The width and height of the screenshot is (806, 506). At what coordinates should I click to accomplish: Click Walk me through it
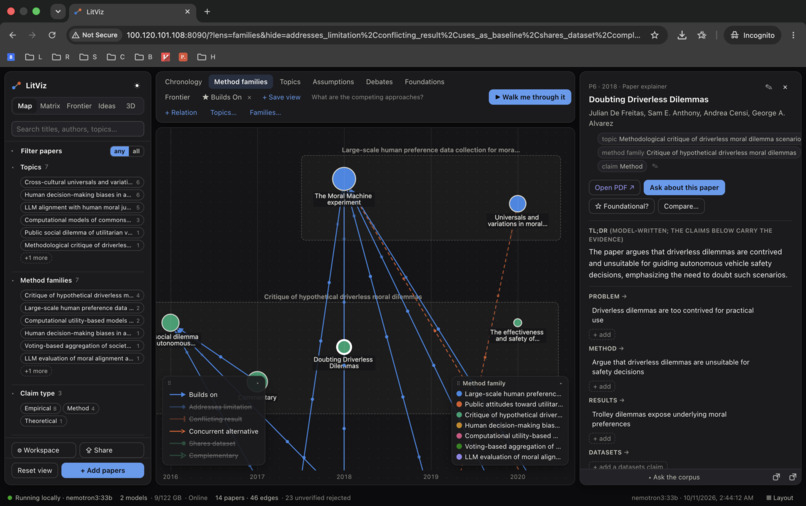pyautogui.click(x=529, y=97)
